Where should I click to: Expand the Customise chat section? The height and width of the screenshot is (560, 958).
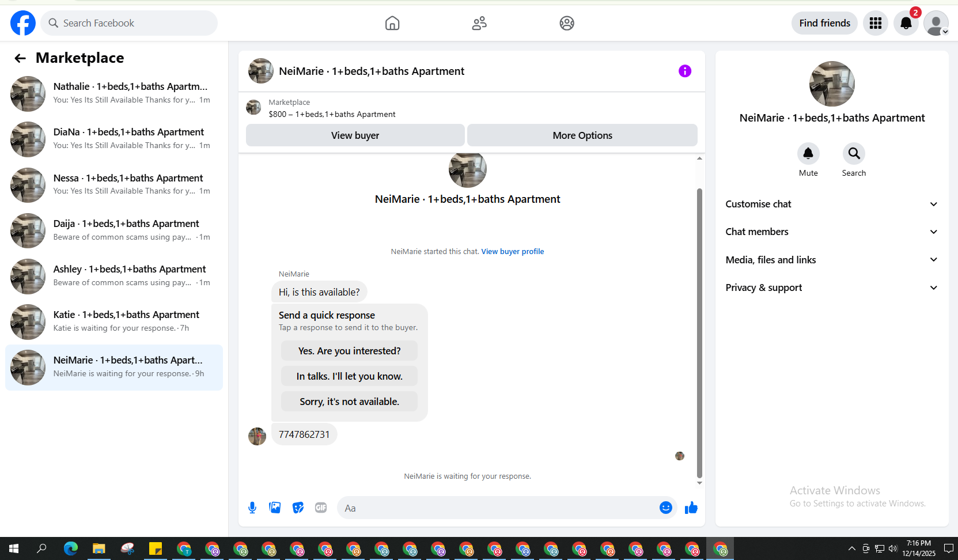tap(832, 204)
